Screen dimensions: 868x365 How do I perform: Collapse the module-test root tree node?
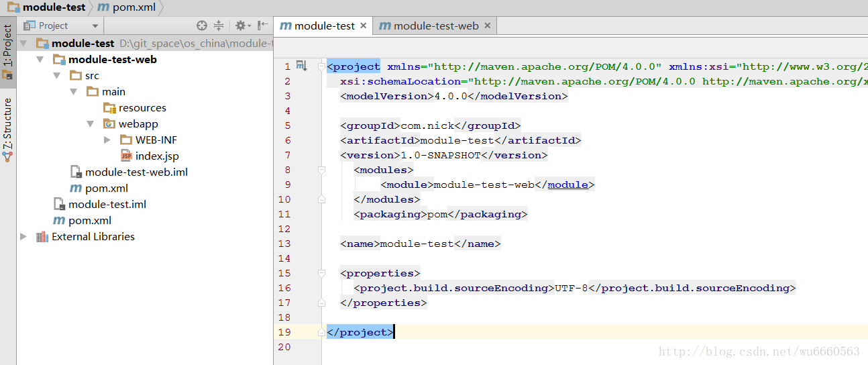pyautogui.click(x=24, y=43)
